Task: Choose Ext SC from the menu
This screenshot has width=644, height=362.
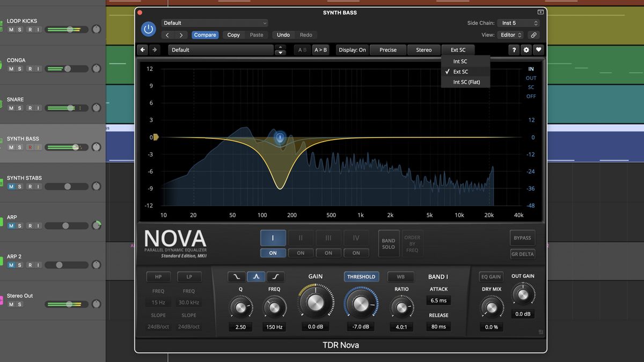Action: click(465, 71)
